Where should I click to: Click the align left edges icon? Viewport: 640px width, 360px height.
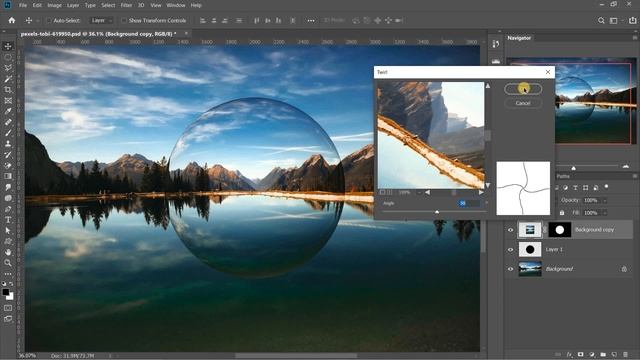click(x=203, y=20)
